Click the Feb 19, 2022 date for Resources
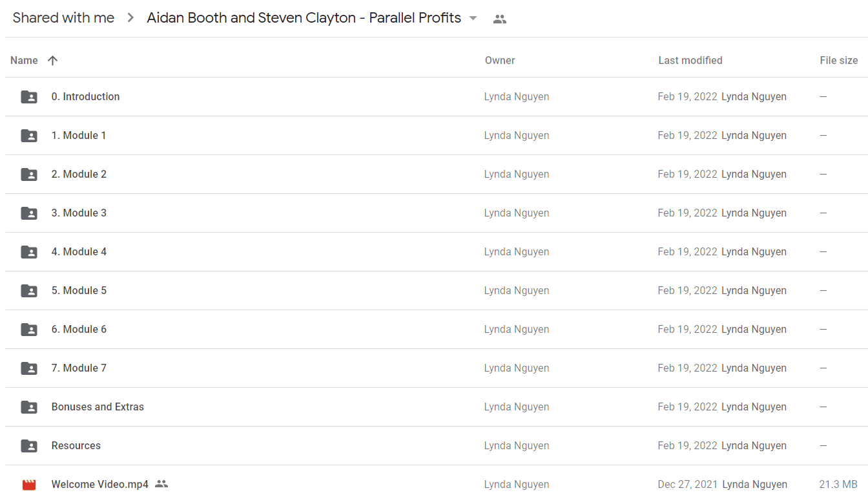This screenshot has height=497, width=868. click(687, 445)
